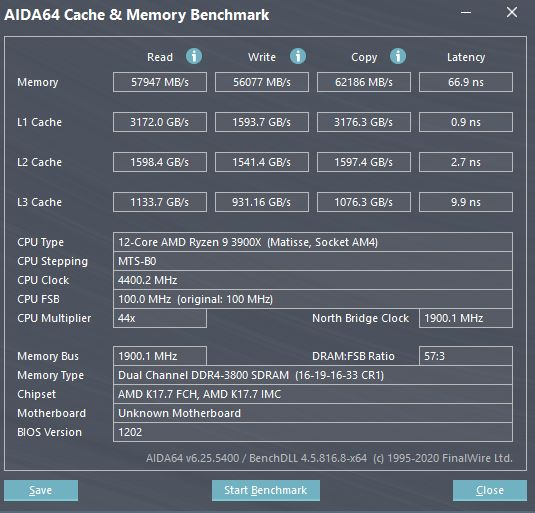535x513 pixels.
Task: Click the info icon next to Write
Action: tap(298, 56)
